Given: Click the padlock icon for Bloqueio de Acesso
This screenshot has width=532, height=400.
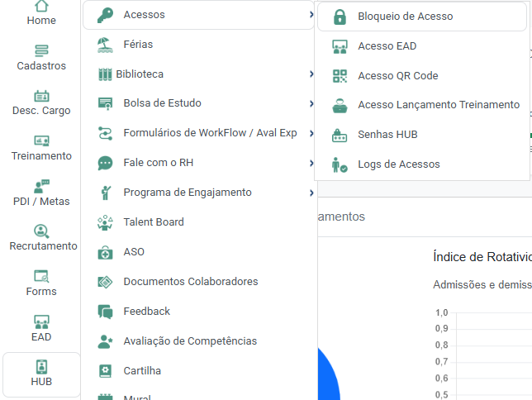Looking at the screenshot, I should pos(340,17).
